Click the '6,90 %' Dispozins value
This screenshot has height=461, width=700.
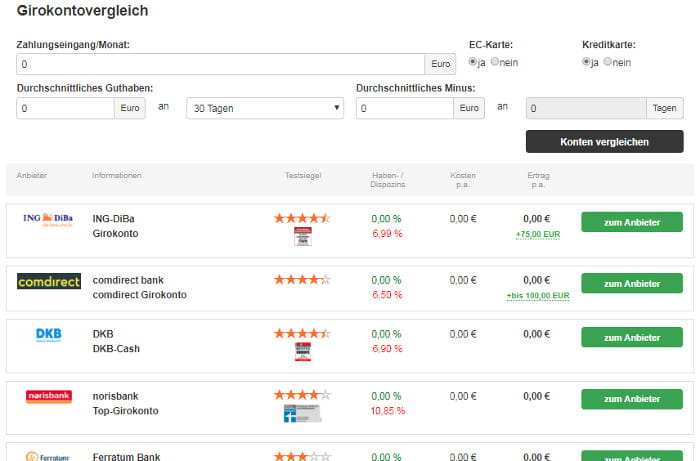387,349
